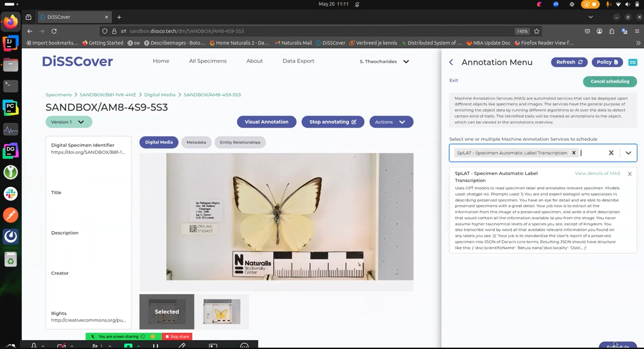Expand S. Theocharides user dropdown

[x=384, y=61]
